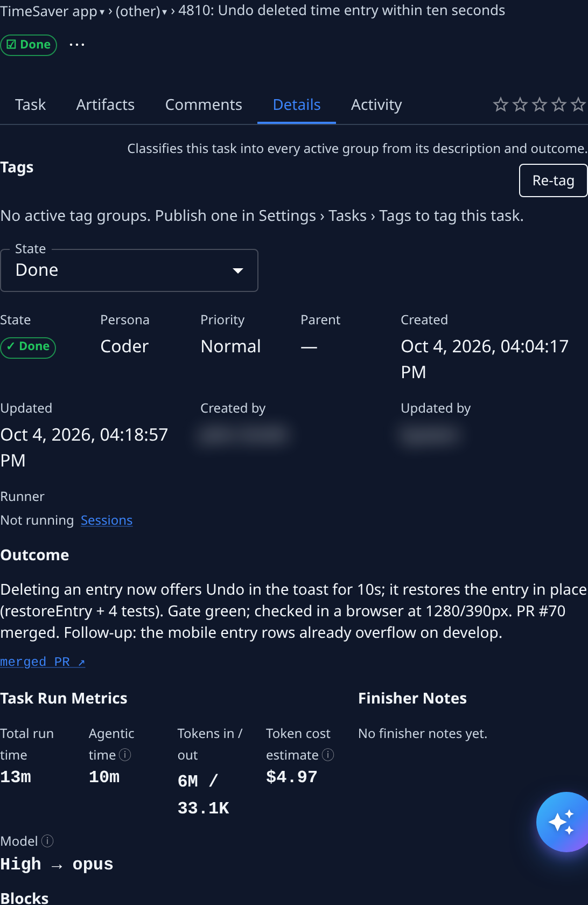Screen dimensions: 588x905
Task: Rate the task four stars
Action: pos(559,105)
